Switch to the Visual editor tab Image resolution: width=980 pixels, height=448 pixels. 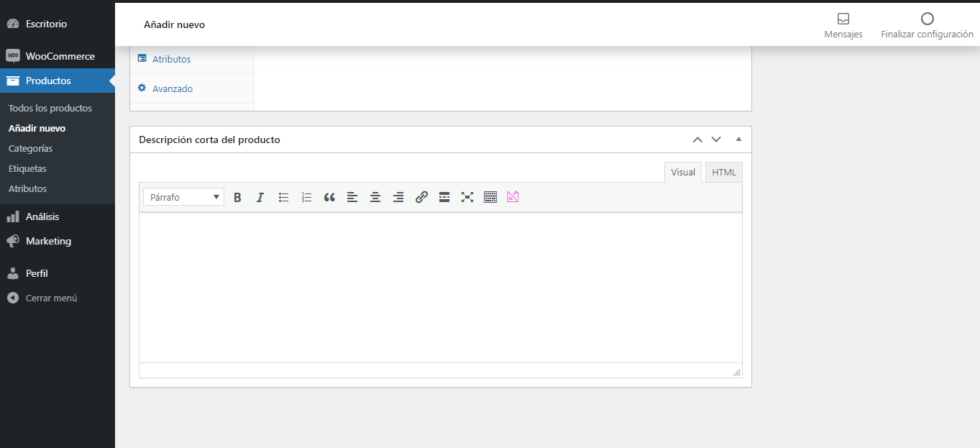(x=682, y=171)
